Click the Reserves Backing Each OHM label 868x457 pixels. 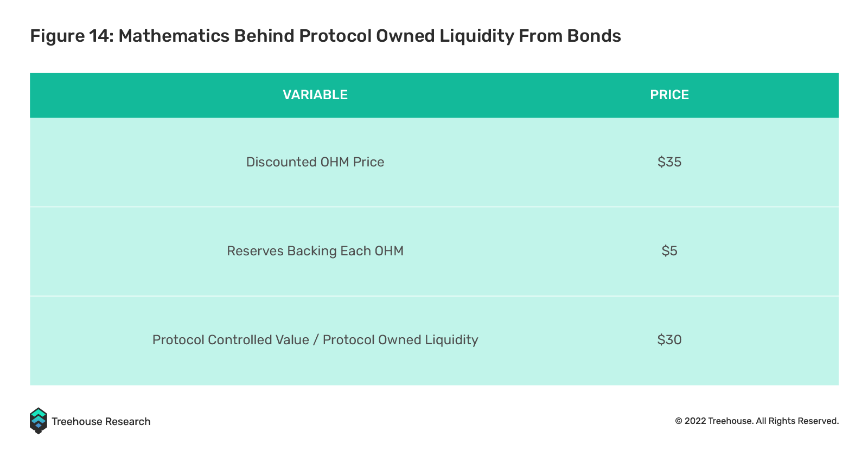315,251
